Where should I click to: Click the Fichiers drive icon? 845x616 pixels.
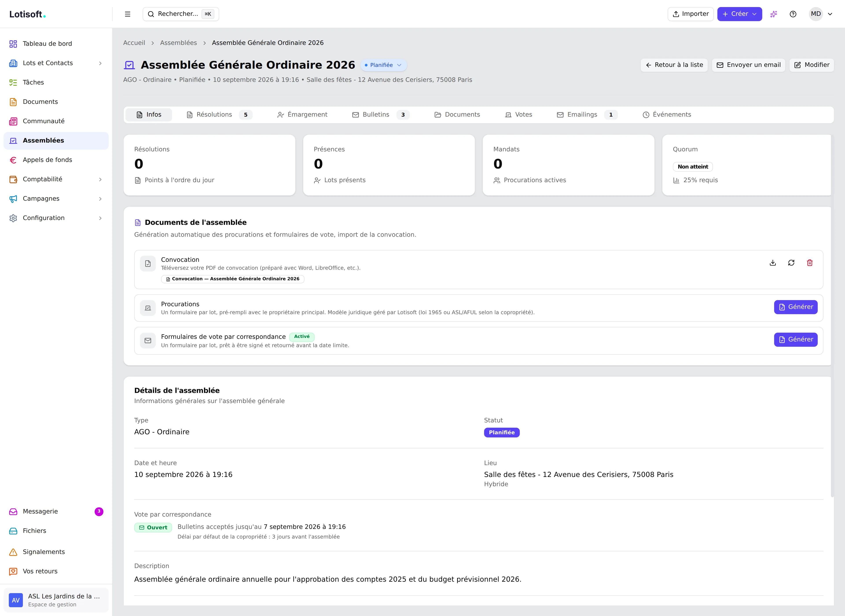pyautogui.click(x=13, y=531)
